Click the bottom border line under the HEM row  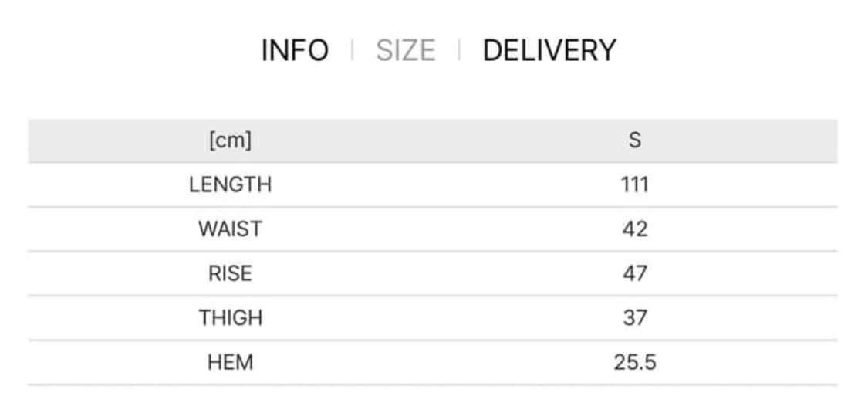432,384
